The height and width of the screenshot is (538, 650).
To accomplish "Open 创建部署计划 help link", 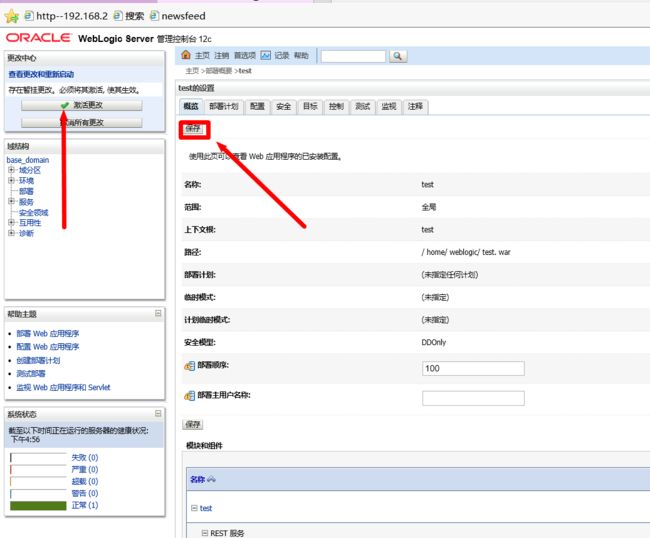I will (x=38, y=360).
